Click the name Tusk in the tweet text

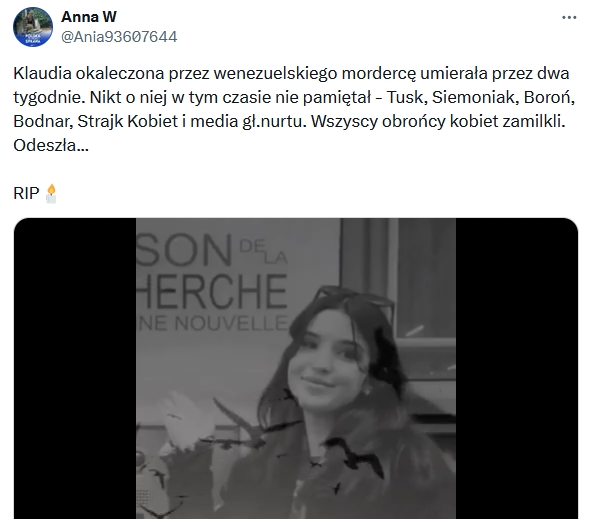(407, 97)
